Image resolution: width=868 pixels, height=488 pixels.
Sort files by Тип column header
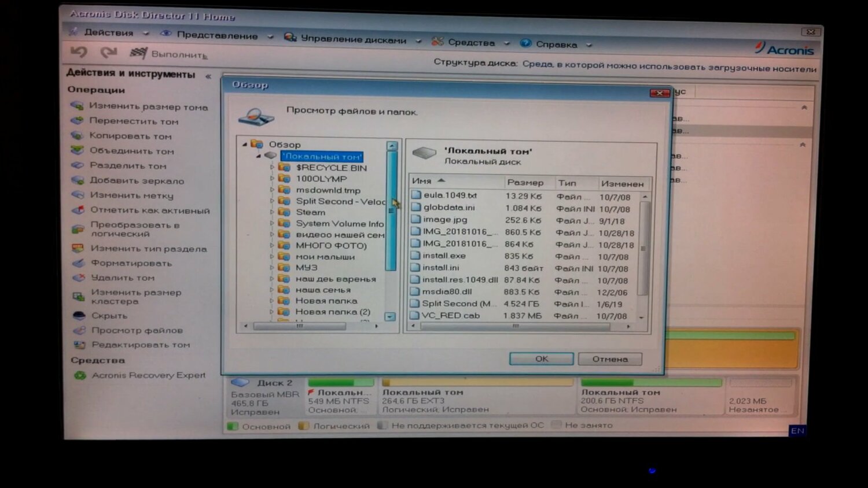(575, 183)
